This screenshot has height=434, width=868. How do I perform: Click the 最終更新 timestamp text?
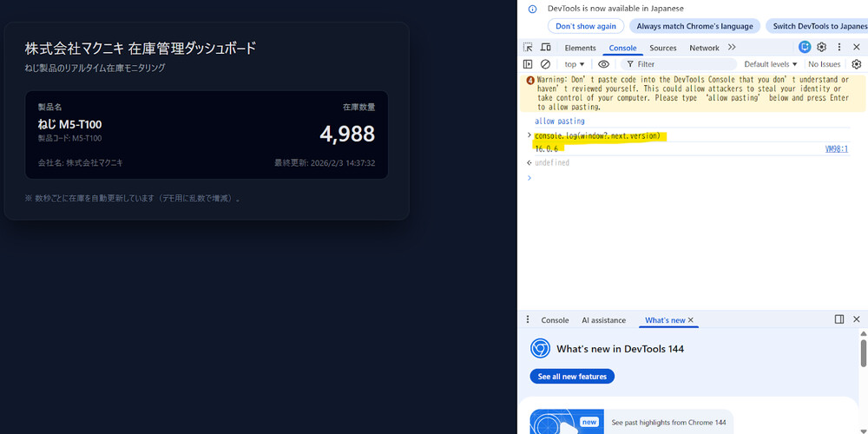point(325,163)
